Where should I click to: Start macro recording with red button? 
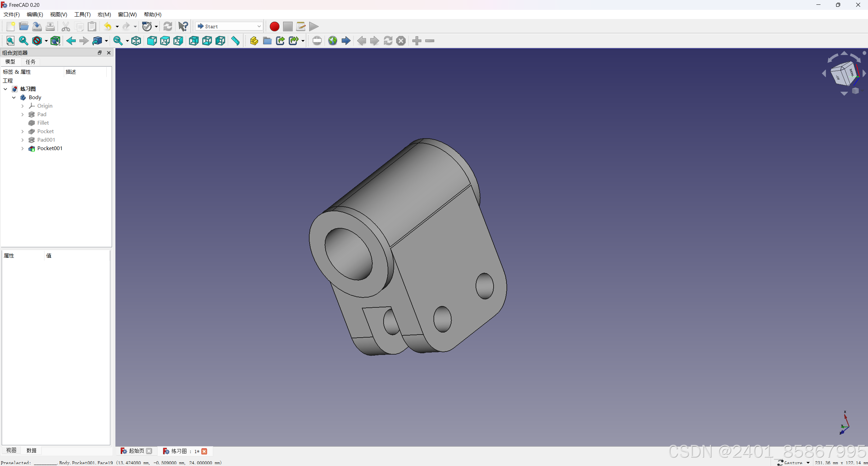pyautogui.click(x=274, y=26)
